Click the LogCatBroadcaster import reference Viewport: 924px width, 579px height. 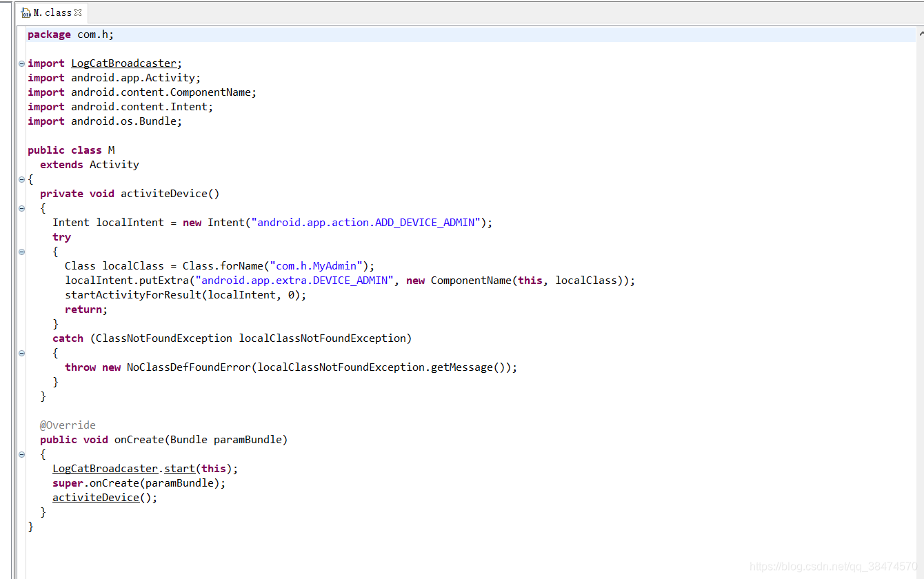pyautogui.click(x=124, y=63)
